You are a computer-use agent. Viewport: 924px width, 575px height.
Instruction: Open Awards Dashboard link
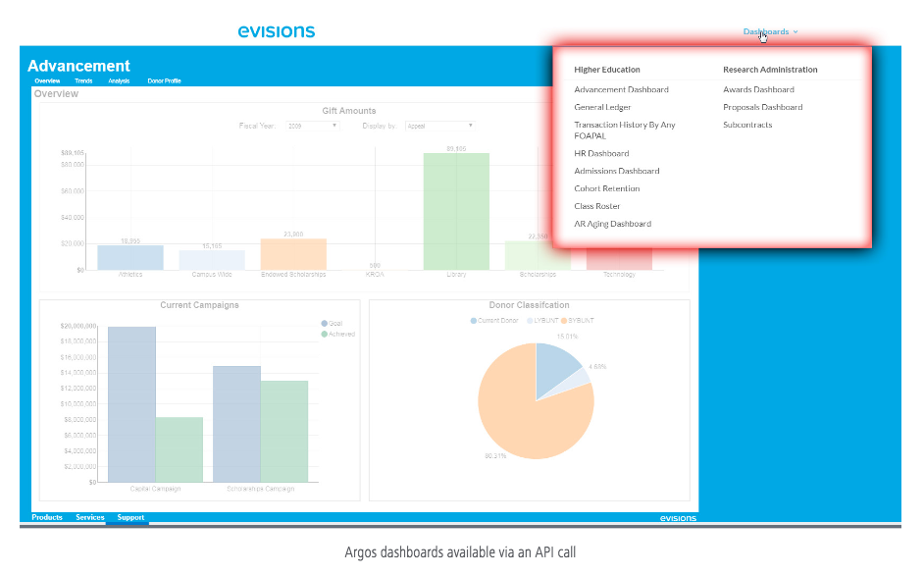[758, 89]
